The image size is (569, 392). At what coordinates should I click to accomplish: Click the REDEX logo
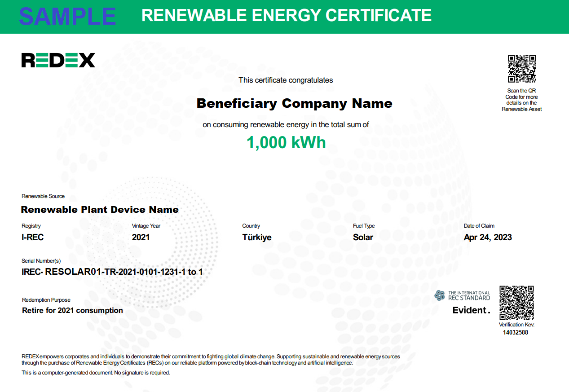coord(58,60)
